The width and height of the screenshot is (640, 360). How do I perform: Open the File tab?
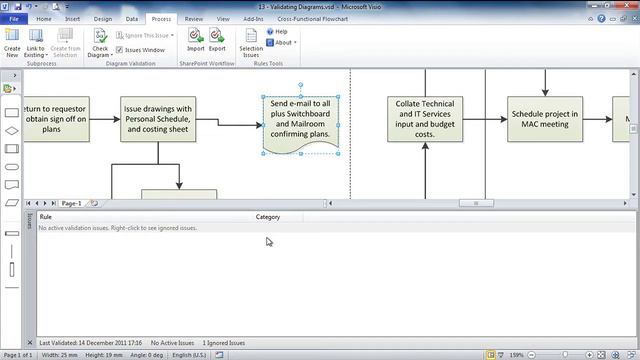[14, 19]
